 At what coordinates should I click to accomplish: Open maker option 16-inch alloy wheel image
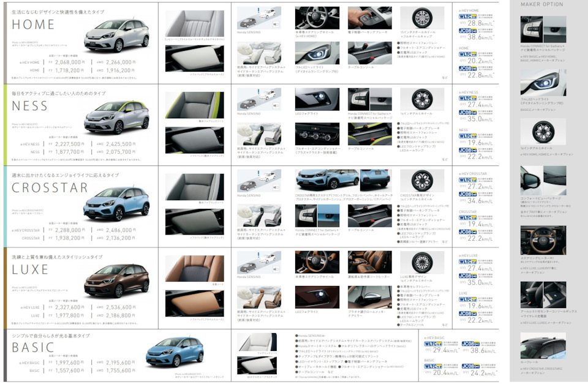coord(543,132)
